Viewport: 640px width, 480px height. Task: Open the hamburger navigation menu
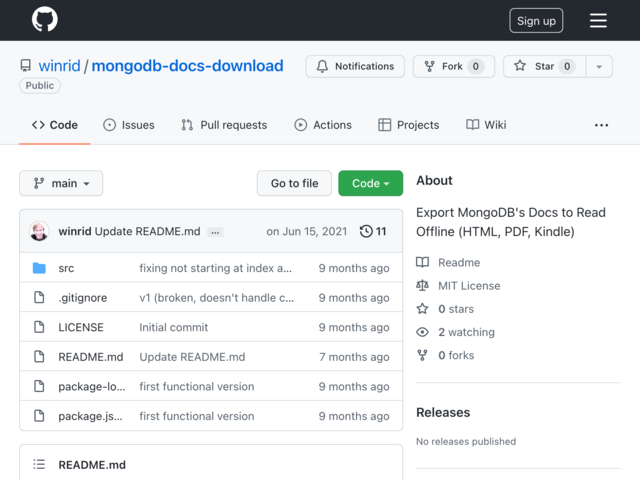coord(598,20)
